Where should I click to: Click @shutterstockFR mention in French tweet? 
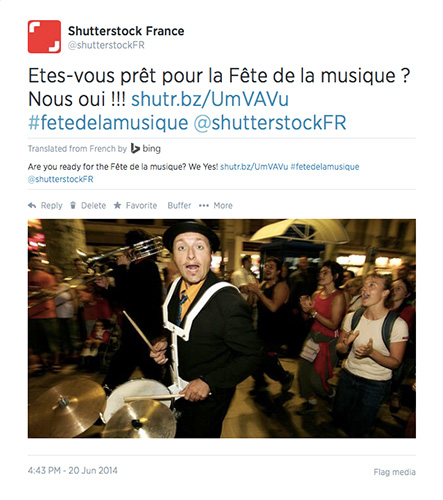coord(270,123)
